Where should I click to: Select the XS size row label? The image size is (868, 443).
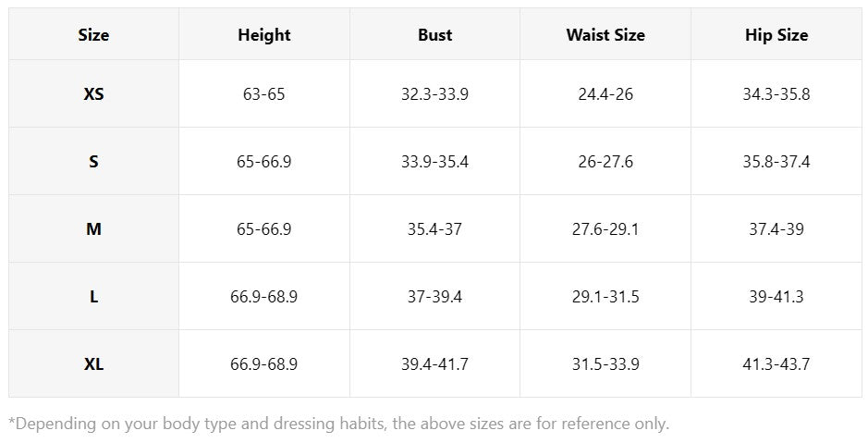coord(93,93)
